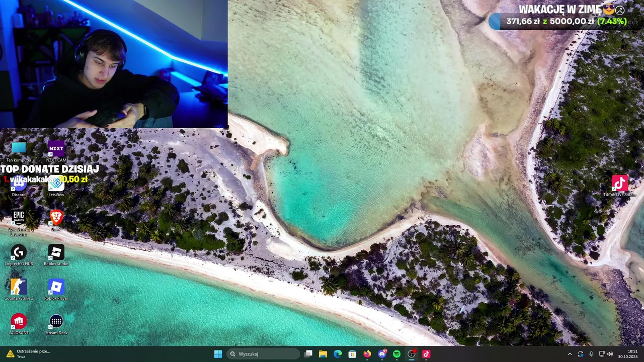
Task: Open Microsoft Store from the taskbar
Action: (x=352, y=354)
